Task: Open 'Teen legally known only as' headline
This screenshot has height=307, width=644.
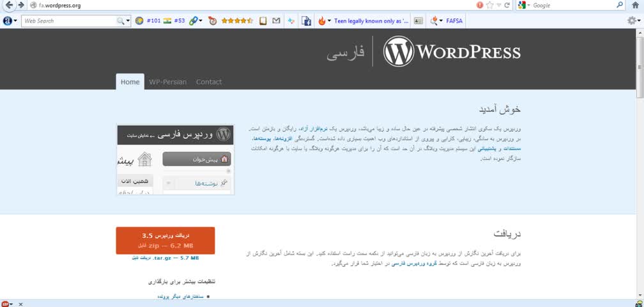Action: (x=372, y=21)
